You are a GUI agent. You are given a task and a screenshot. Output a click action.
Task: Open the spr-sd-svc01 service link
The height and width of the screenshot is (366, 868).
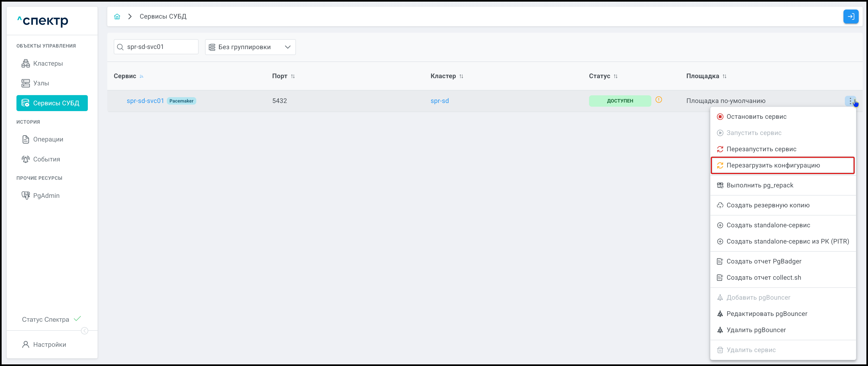(145, 101)
